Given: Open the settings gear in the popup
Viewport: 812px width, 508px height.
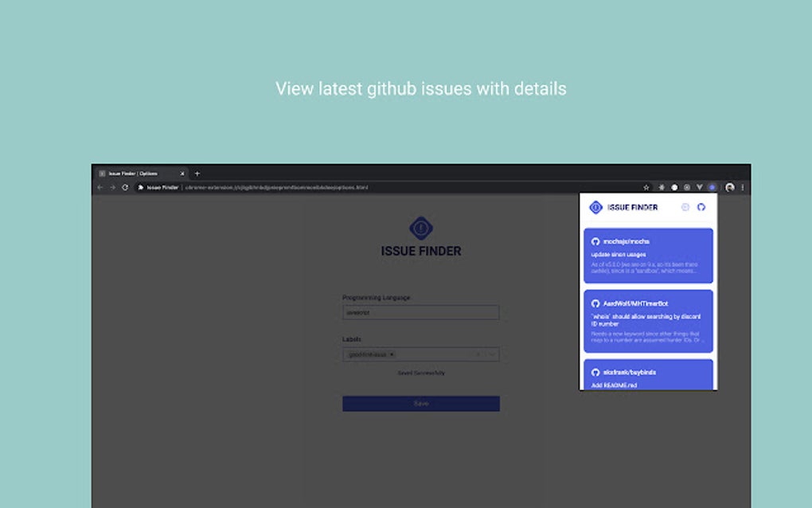Looking at the screenshot, I should tap(685, 207).
